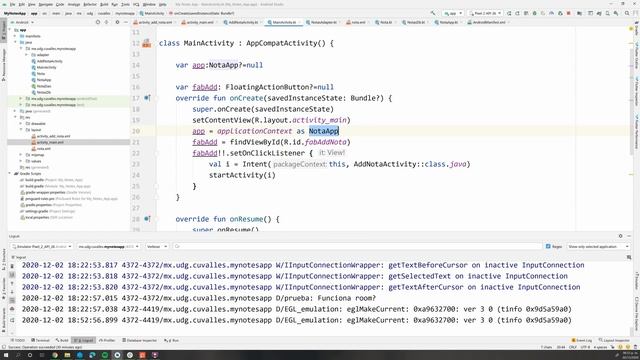The height and width of the screenshot is (360, 640).
Task: Click the Debug app bug icon
Action: pos(535,13)
